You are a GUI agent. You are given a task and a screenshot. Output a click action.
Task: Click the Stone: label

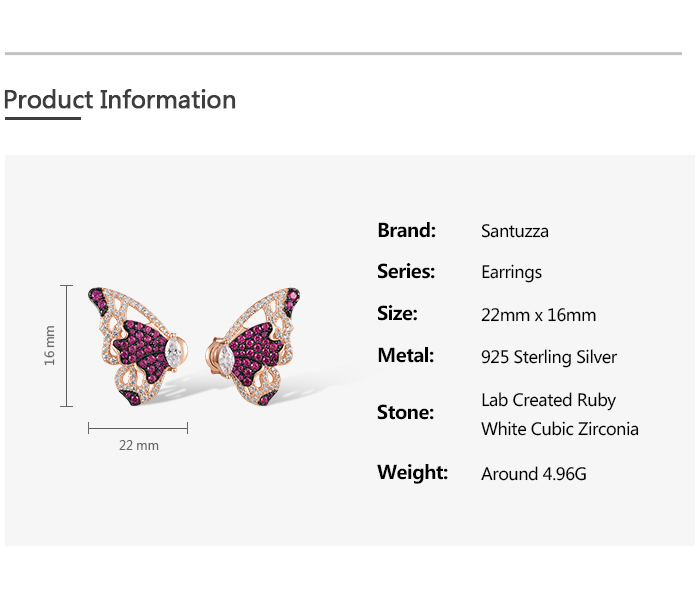pyautogui.click(x=405, y=412)
